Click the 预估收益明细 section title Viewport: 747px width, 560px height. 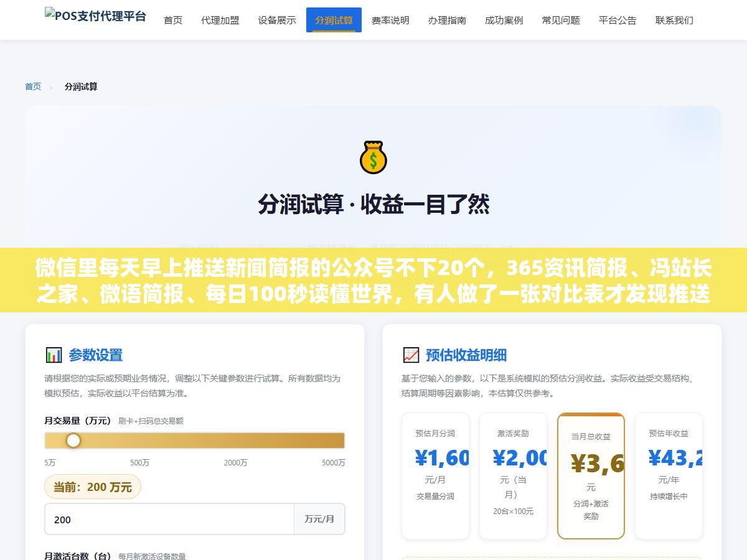tap(466, 355)
